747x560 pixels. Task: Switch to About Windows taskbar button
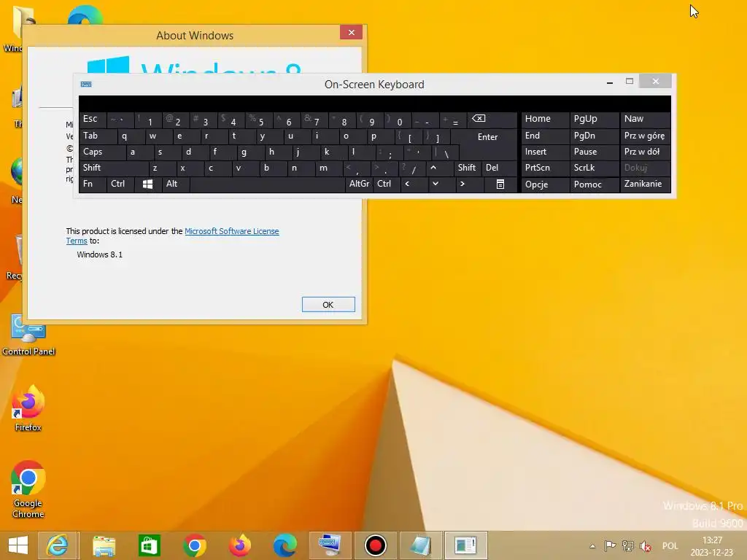[x=465, y=545]
